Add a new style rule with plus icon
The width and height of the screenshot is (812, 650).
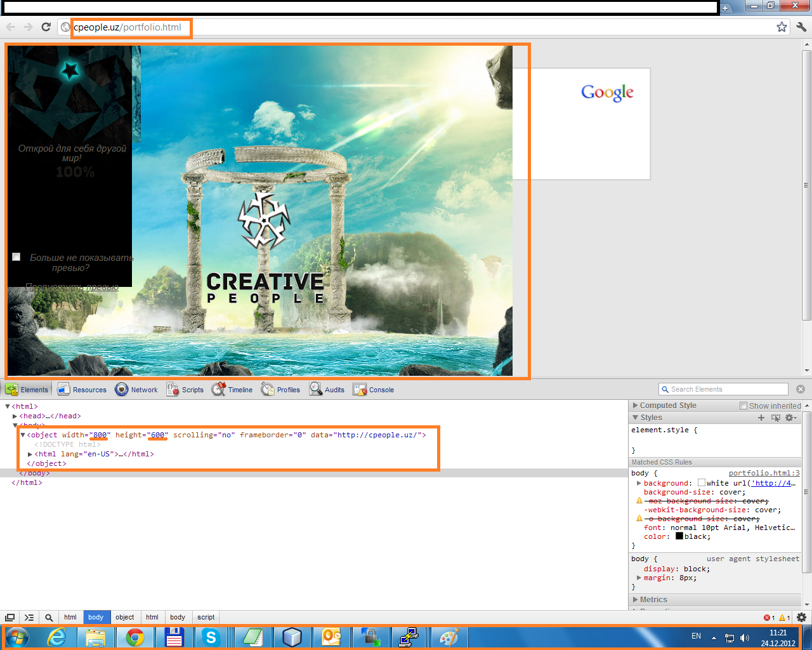coord(761,418)
